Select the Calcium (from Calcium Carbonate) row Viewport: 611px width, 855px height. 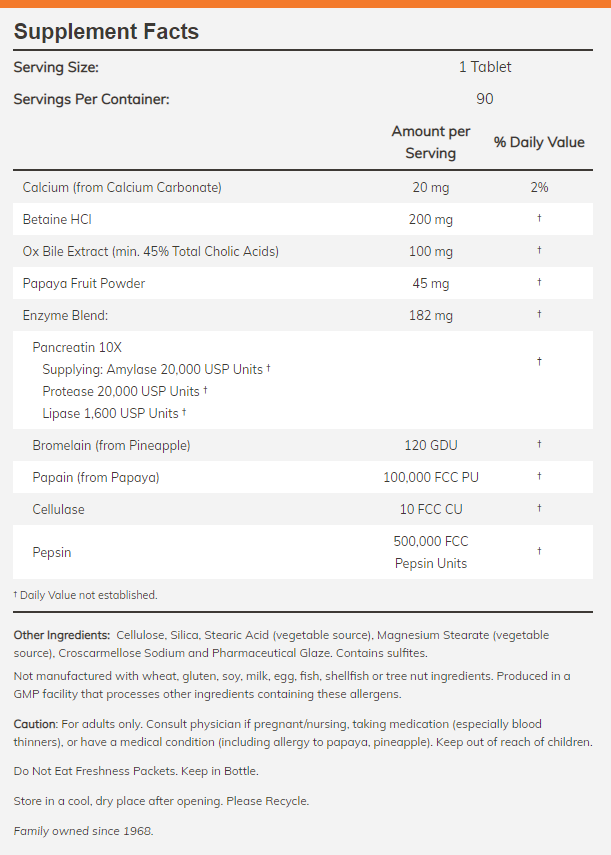[122, 187]
